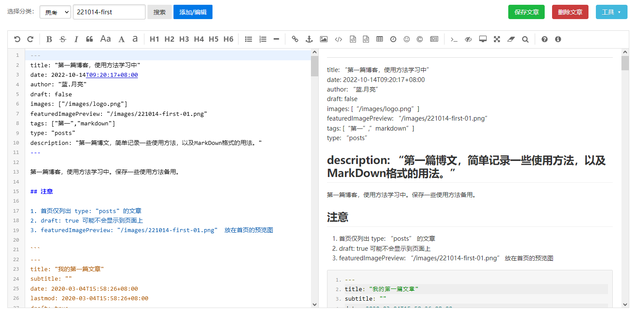Toggle bold formatting in editor toolbar

[x=49, y=39]
